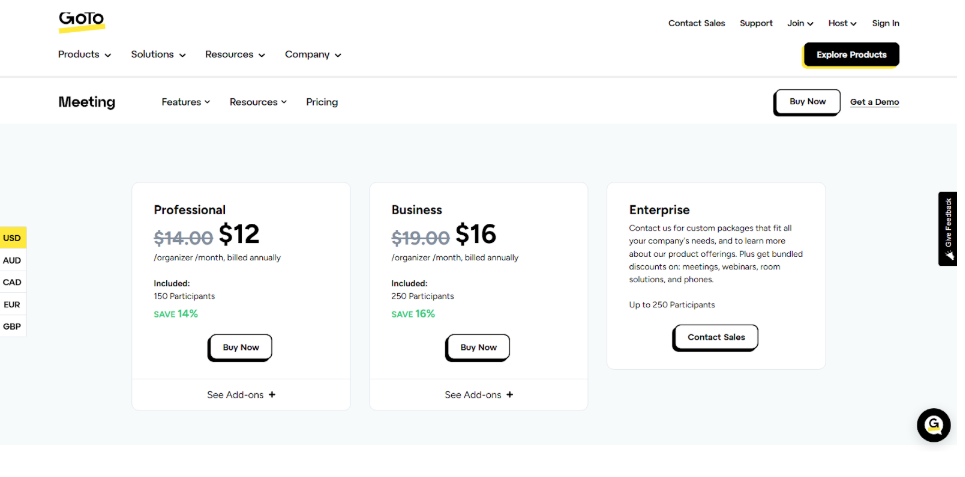Go to Pricing tab
Viewport: 965px width, 477px height.
pos(322,102)
